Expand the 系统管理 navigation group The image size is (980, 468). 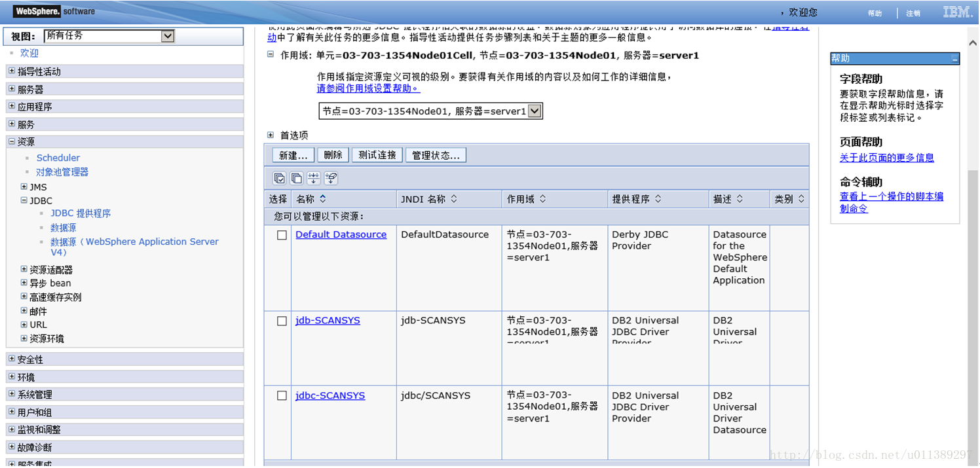pyautogui.click(x=12, y=395)
